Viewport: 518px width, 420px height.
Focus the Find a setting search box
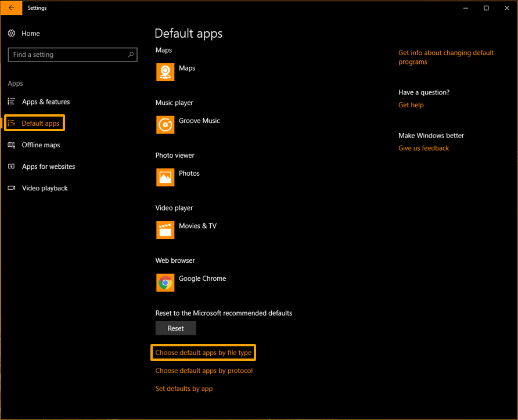(73, 55)
